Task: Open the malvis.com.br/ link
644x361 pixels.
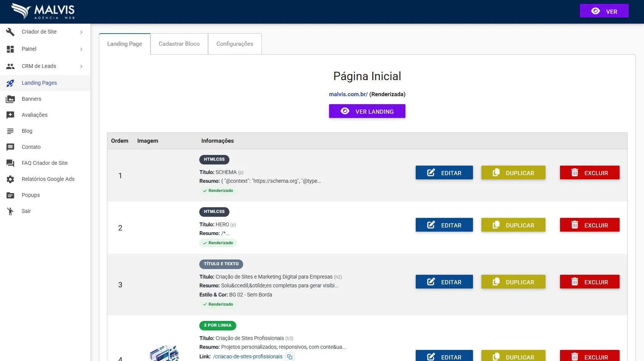Action: pyautogui.click(x=348, y=94)
